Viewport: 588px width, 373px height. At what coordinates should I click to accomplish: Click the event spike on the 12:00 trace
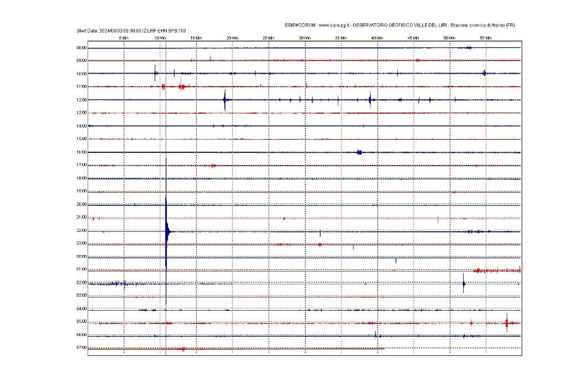pyautogui.click(x=225, y=99)
